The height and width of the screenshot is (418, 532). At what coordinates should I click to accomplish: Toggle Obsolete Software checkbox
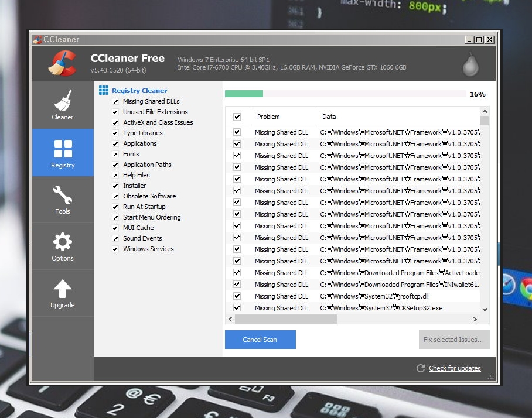[115, 196]
